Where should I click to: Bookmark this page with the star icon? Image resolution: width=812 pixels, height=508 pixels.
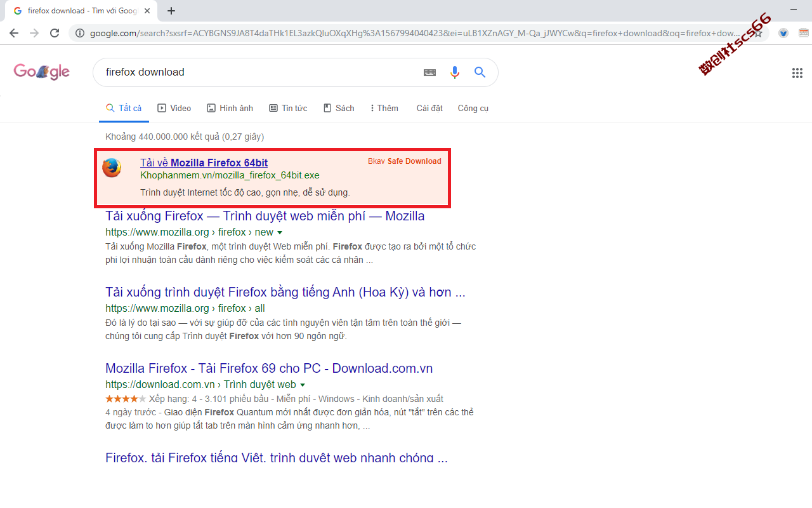[x=757, y=33]
